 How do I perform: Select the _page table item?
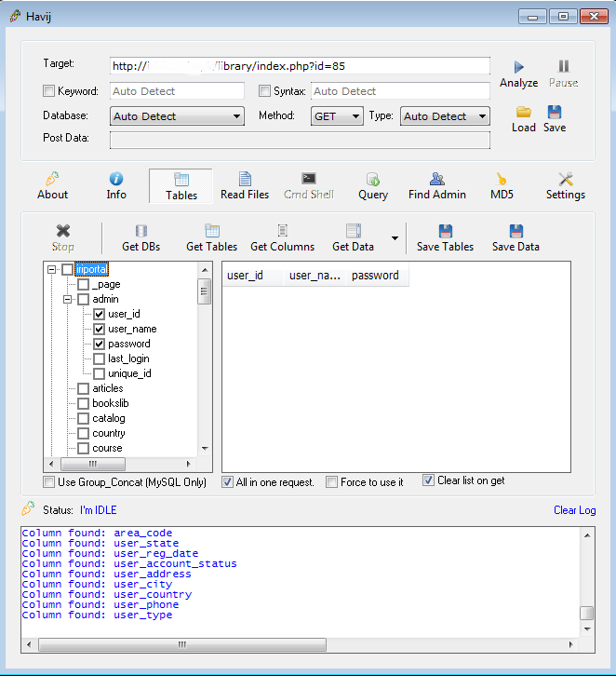106,285
